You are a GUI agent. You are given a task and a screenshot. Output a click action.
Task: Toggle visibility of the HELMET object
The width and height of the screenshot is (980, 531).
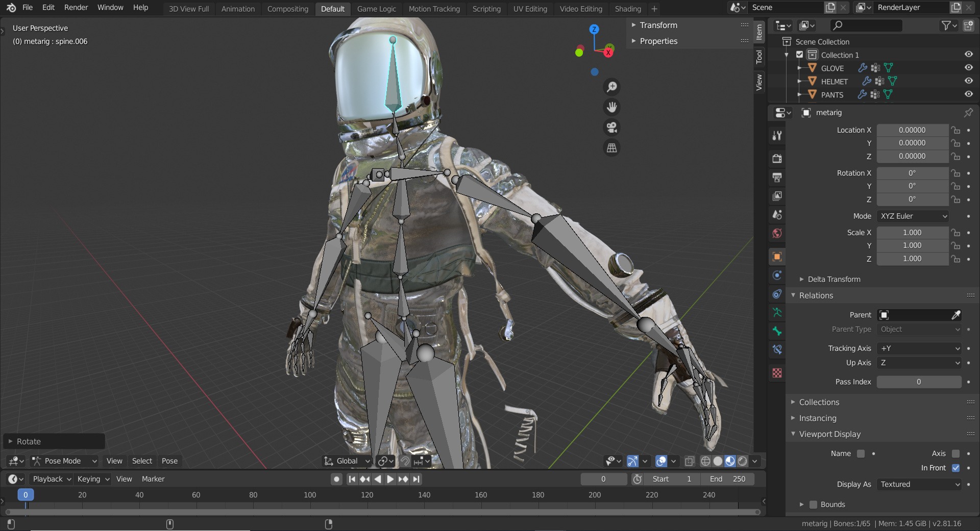(x=968, y=81)
